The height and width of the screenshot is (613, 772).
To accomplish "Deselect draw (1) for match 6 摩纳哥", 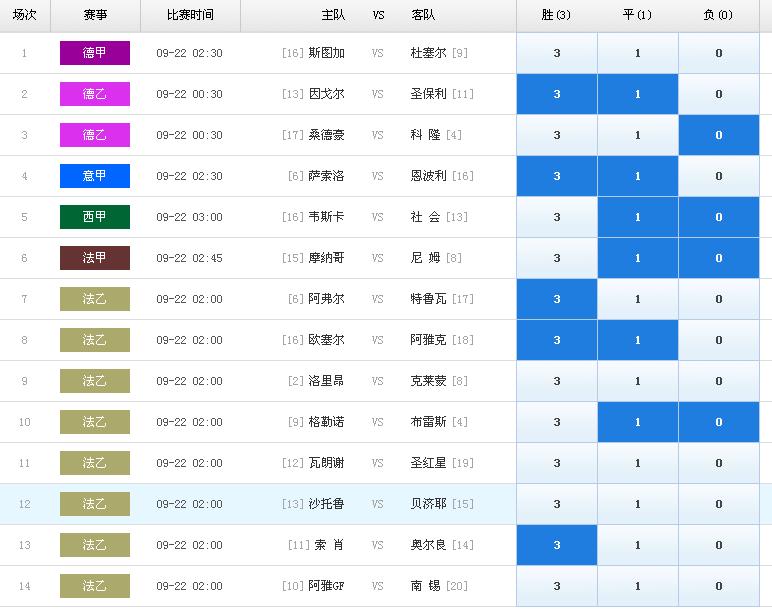I will click(638, 258).
